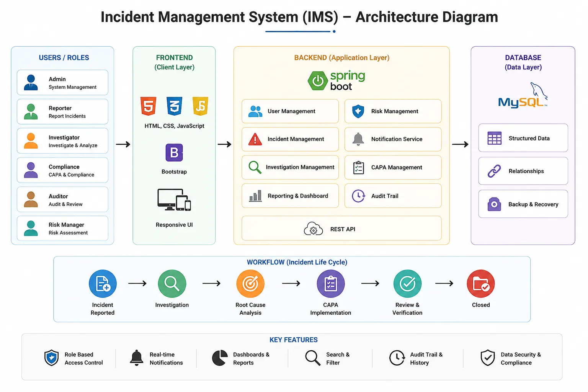Click the Spring Boot logo

tap(336, 81)
